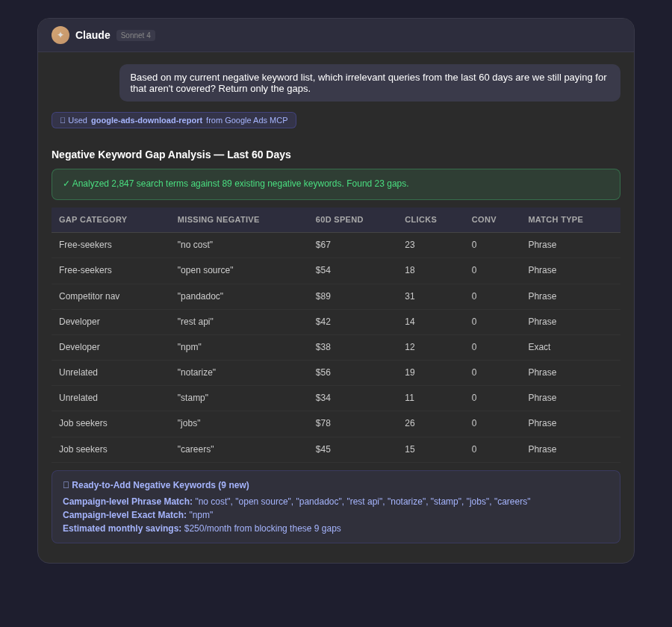Expand the MCP tool usage chip

[x=173, y=120]
